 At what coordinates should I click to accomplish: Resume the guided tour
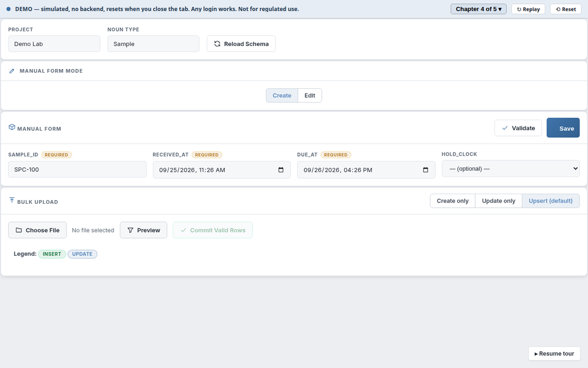pos(554,354)
